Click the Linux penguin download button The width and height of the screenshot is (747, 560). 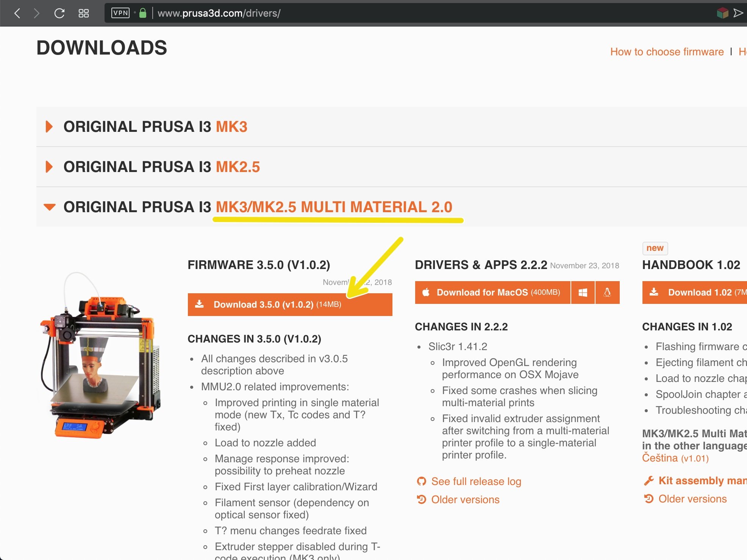point(607,293)
